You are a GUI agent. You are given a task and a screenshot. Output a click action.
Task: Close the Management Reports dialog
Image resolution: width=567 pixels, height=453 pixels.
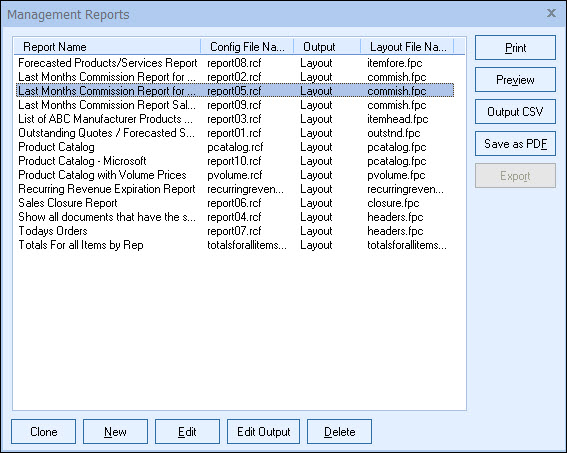click(551, 13)
